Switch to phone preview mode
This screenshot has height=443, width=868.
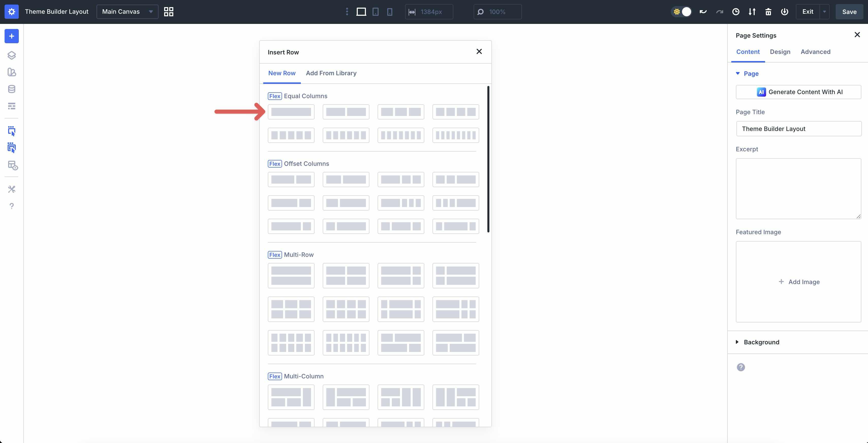click(390, 11)
